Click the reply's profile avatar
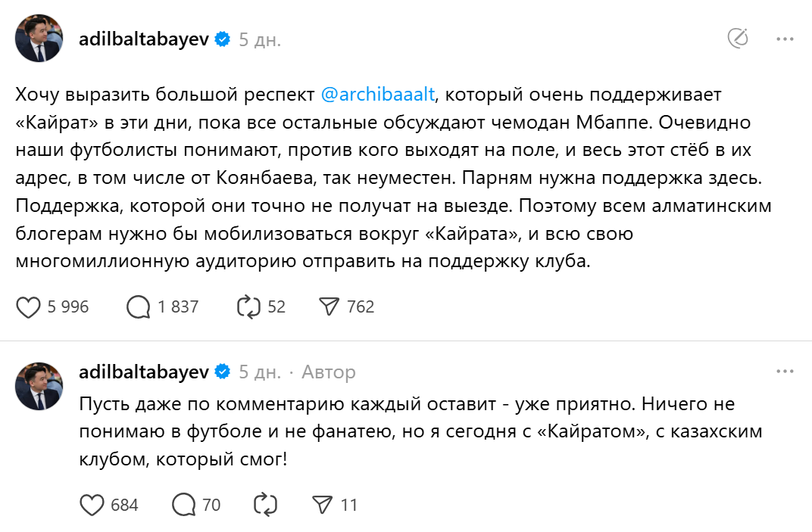812x532 pixels. point(39,386)
